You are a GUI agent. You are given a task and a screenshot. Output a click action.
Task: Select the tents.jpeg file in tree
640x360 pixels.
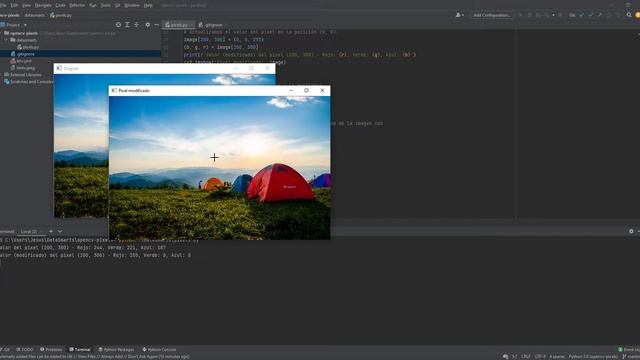point(23,68)
